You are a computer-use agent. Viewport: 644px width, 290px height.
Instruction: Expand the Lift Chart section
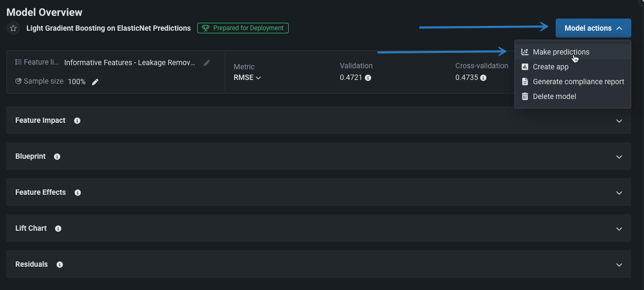click(x=619, y=229)
